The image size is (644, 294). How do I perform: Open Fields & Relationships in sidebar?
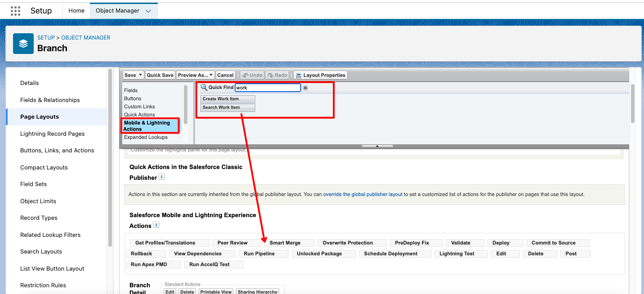(50, 100)
